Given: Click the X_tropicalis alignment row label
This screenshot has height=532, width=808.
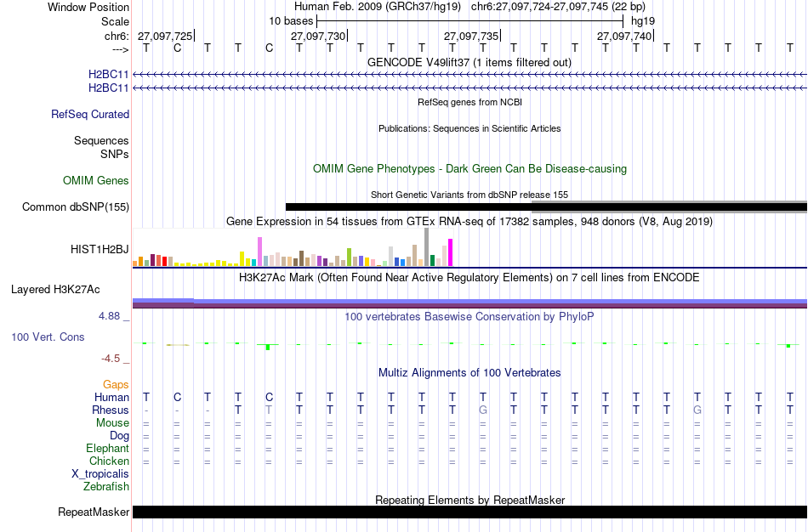Looking at the screenshot, I should coord(100,474).
